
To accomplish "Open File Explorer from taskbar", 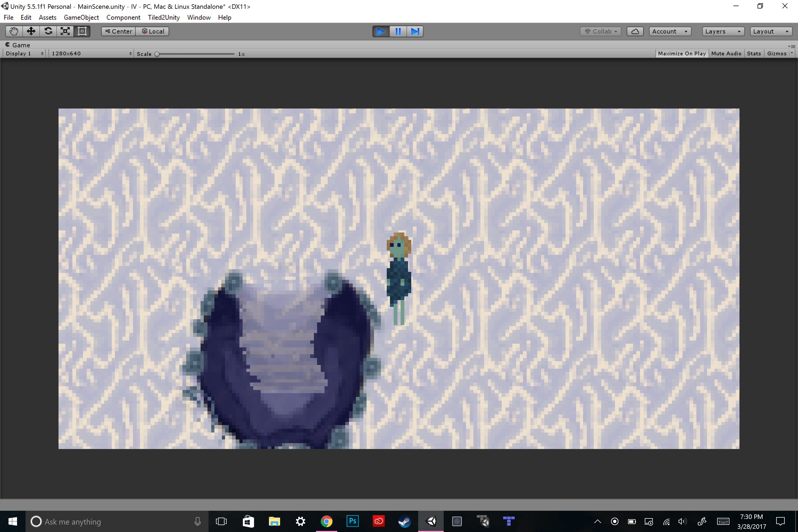I will point(274,521).
